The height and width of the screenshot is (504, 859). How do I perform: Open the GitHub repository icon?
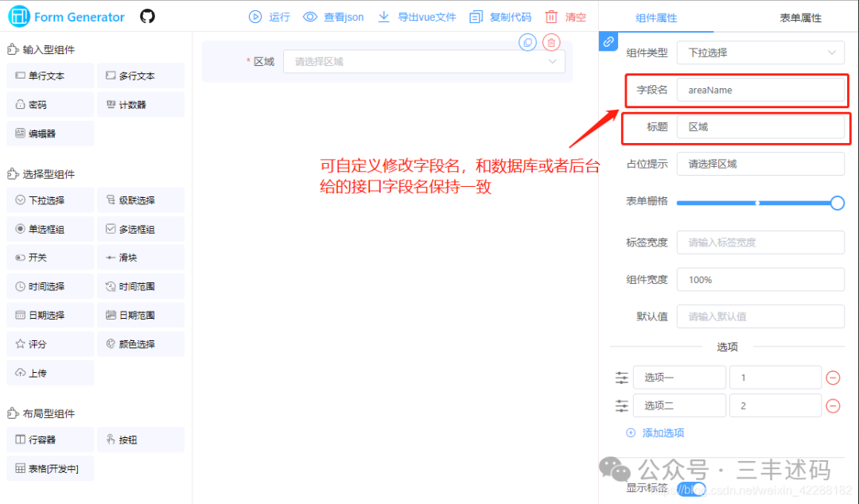(147, 17)
